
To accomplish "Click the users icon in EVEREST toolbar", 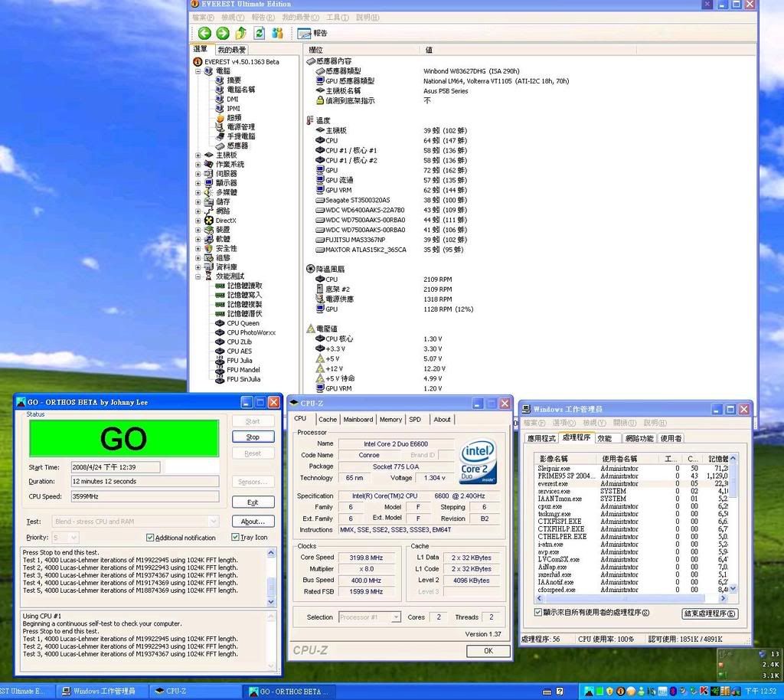I will 277,33.
